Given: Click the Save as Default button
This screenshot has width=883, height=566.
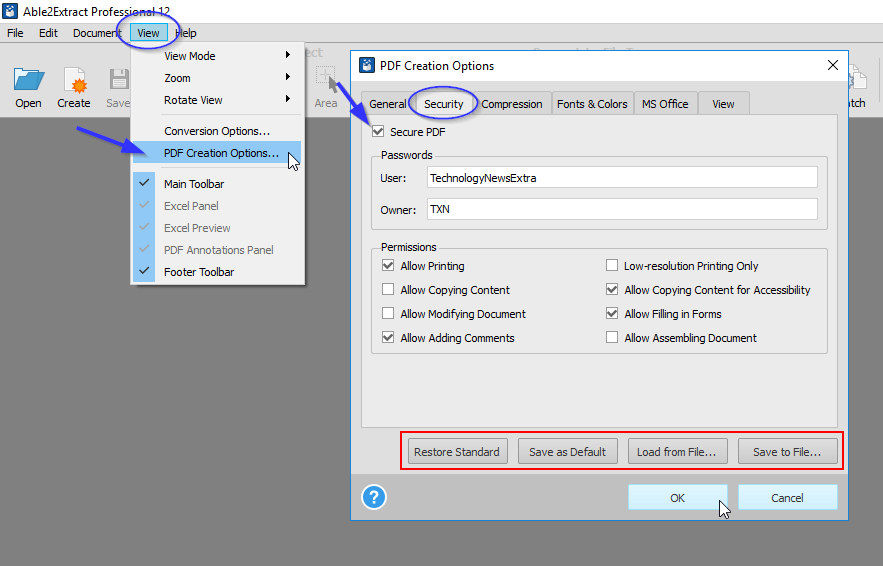Looking at the screenshot, I should pos(568,452).
